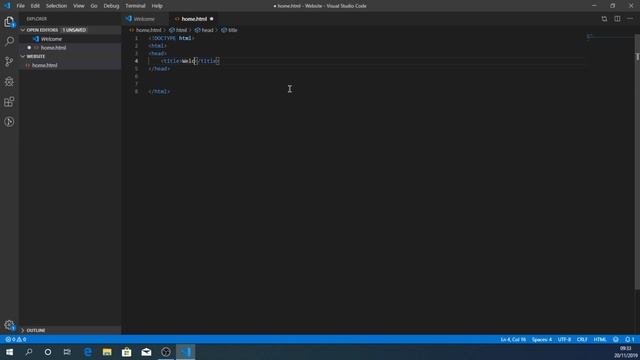The height and width of the screenshot is (360, 640).
Task: Open the View menu
Action: pyautogui.click(x=78, y=6)
